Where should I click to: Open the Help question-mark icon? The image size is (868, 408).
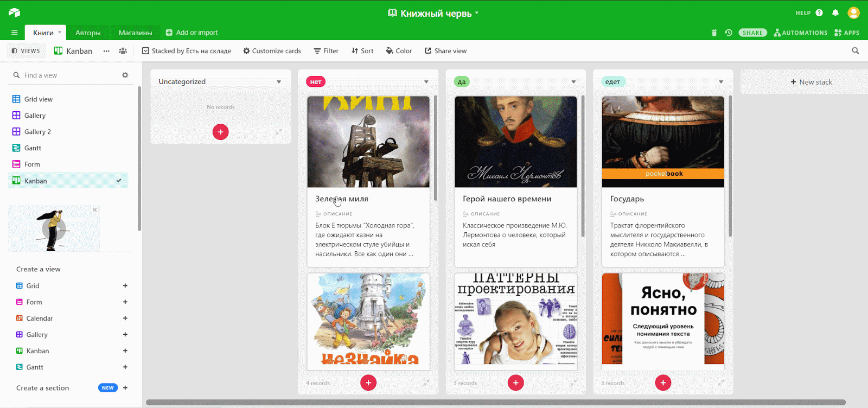pyautogui.click(x=819, y=12)
